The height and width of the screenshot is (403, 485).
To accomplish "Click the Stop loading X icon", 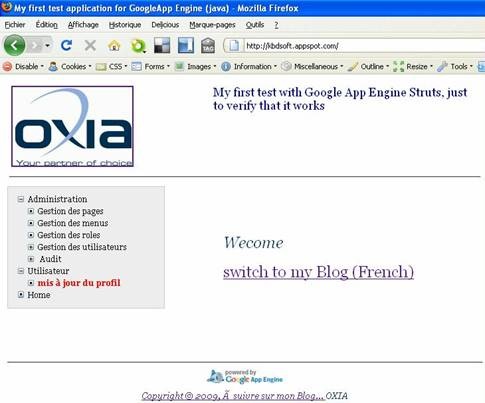I will tap(90, 45).
